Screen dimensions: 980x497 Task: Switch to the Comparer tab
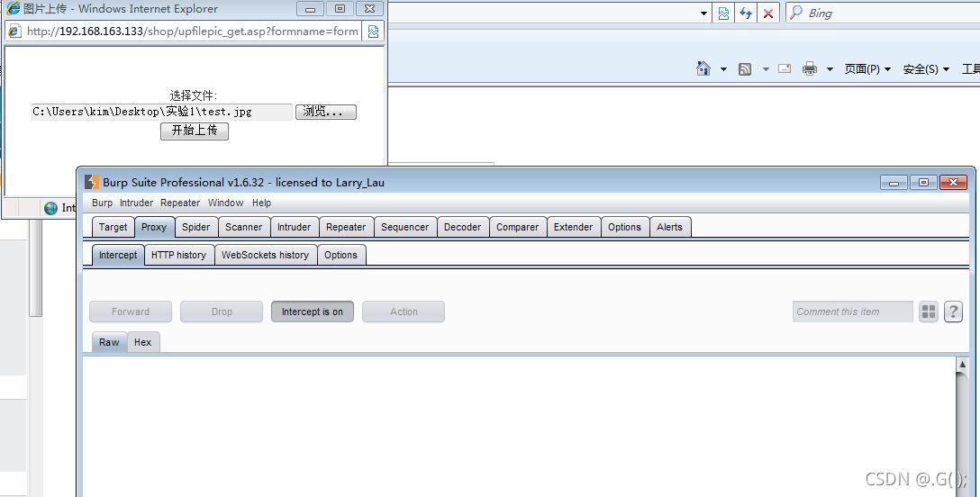click(518, 227)
